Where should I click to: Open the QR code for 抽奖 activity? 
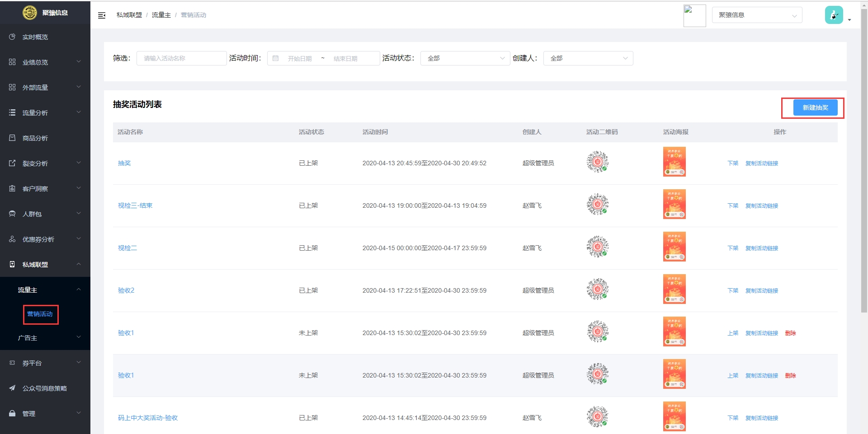pos(597,162)
